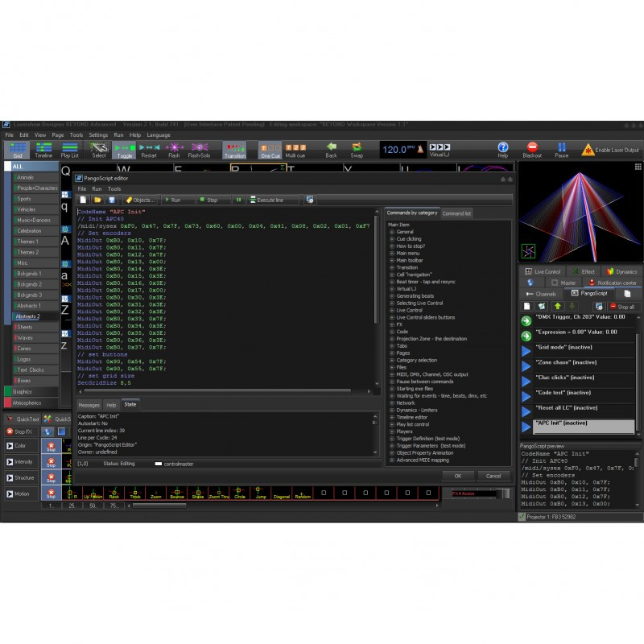The image size is (644, 644).
Task: Toggle Enable Laser Output
Action: (x=610, y=150)
